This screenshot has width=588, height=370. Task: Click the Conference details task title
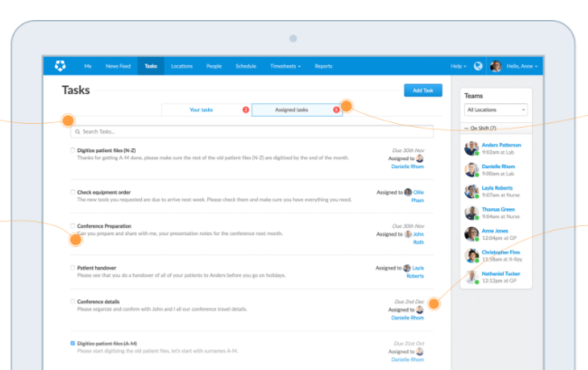pyautogui.click(x=99, y=301)
